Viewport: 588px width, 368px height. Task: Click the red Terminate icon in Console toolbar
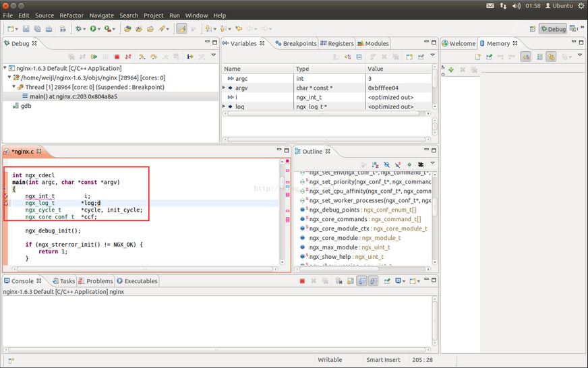(x=302, y=280)
